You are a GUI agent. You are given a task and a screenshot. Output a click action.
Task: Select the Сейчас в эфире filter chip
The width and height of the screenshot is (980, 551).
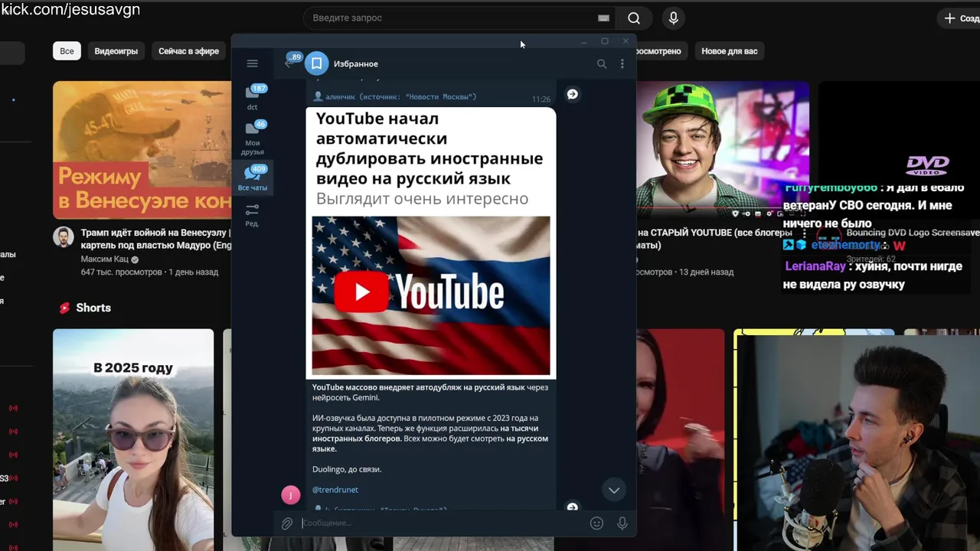188,51
